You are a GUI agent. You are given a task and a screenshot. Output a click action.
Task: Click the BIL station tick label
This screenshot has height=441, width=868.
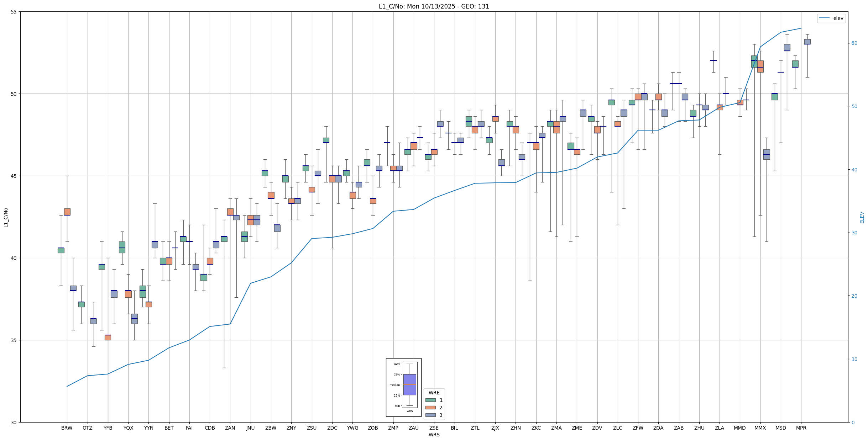tap(454, 428)
